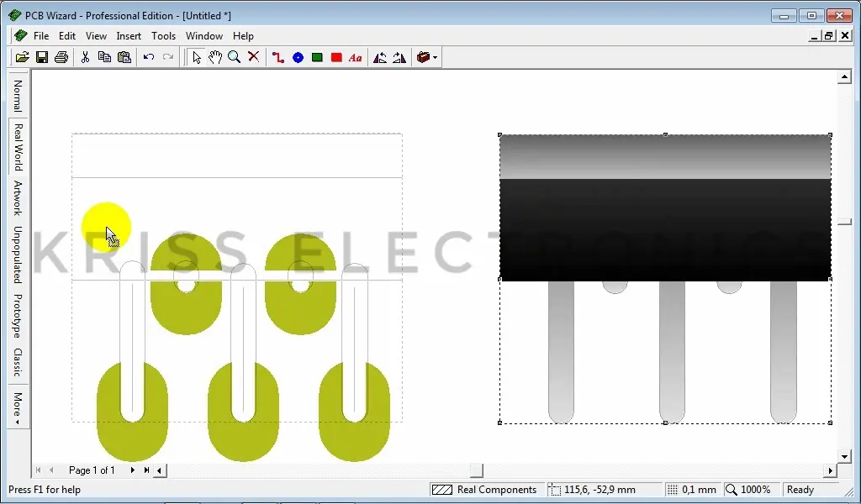Switch to the Artwork view tab
The image size is (861, 504).
18,198
